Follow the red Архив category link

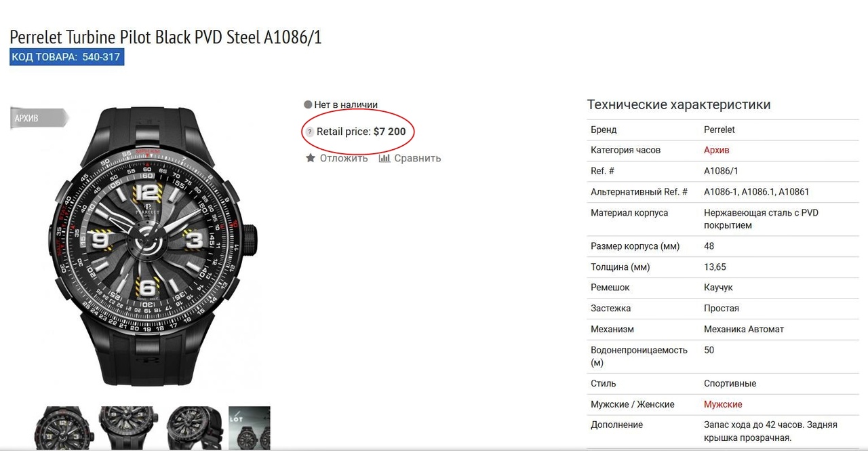click(716, 150)
